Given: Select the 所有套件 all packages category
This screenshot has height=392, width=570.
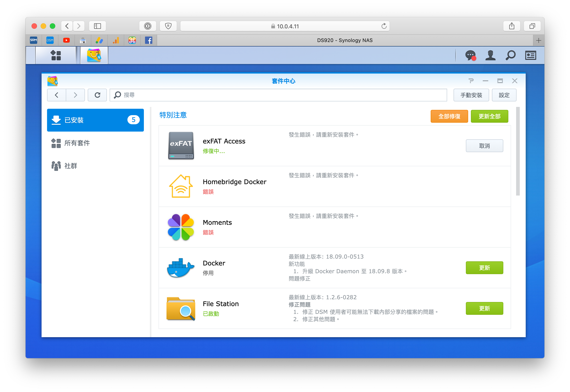Looking at the screenshot, I should click(x=95, y=143).
